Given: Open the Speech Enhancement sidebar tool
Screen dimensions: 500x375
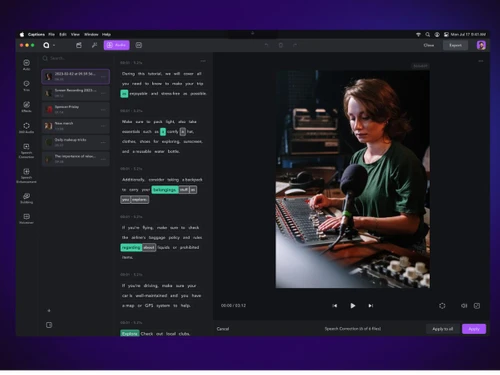Looking at the screenshot, I should point(26,176).
